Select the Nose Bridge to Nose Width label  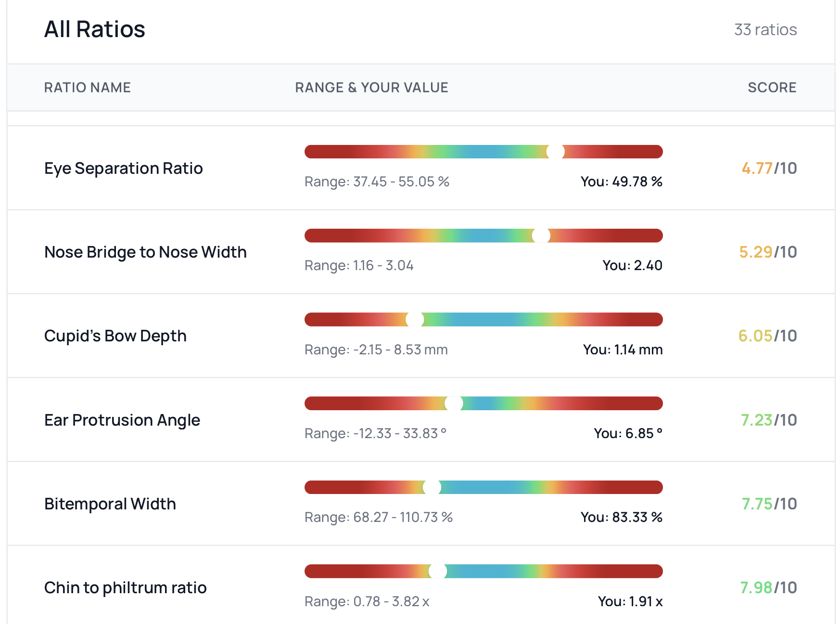click(x=145, y=252)
